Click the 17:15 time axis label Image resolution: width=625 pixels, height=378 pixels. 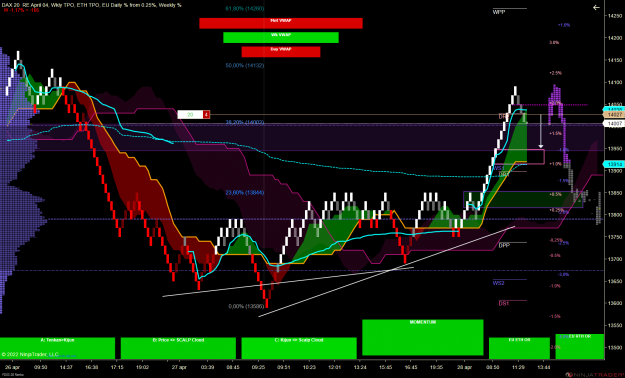(x=117, y=367)
